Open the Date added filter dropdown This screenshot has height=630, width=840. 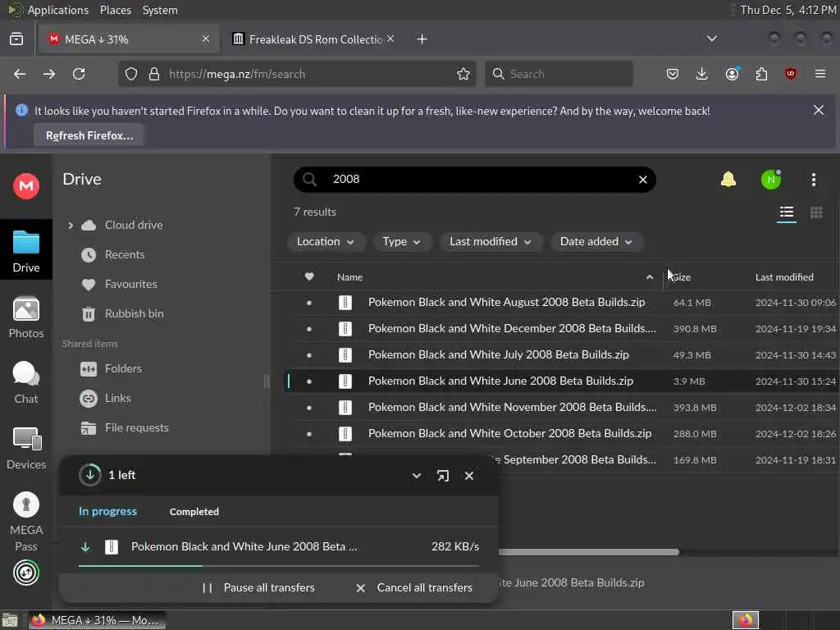pos(596,242)
